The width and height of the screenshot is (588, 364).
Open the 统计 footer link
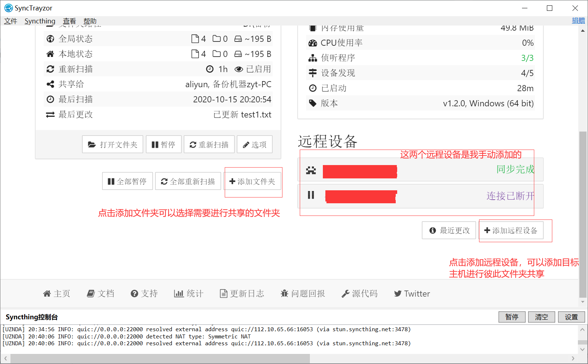(189, 294)
